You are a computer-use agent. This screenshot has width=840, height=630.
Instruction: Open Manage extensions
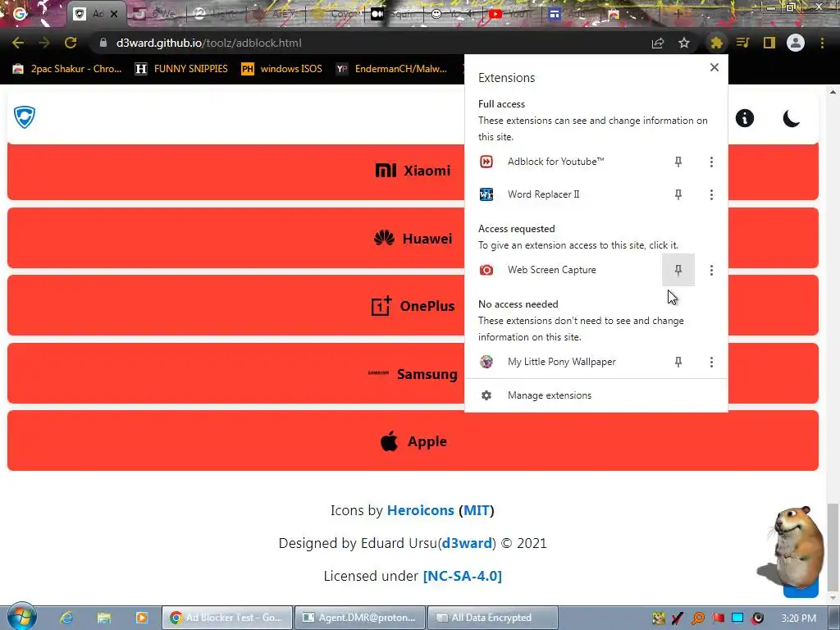(596, 395)
